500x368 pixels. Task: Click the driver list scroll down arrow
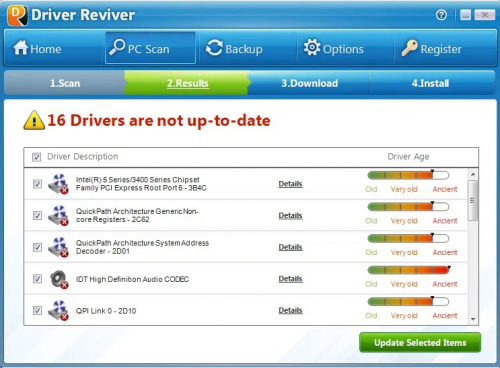(x=473, y=319)
